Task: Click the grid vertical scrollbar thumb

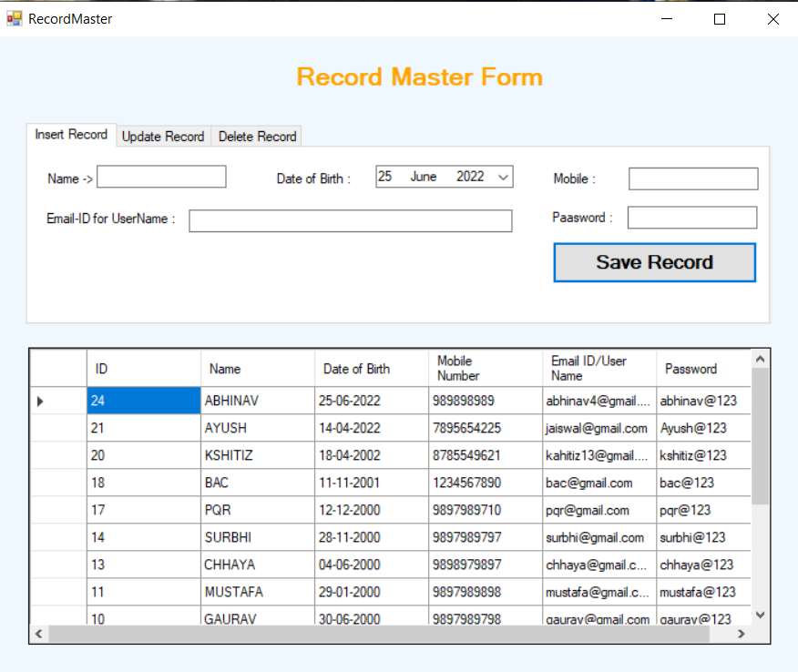Action: [x=761, y=436]
